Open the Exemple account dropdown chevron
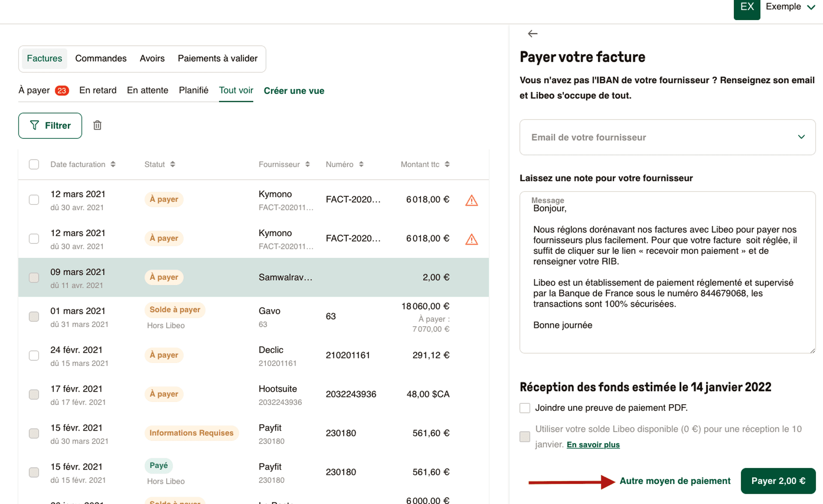Viewport: 823px width, 504px height. tap(811, 7)
